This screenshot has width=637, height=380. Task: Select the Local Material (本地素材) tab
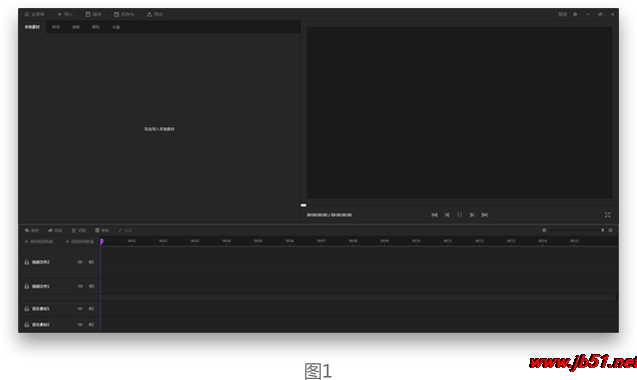[x=32, y=27]
